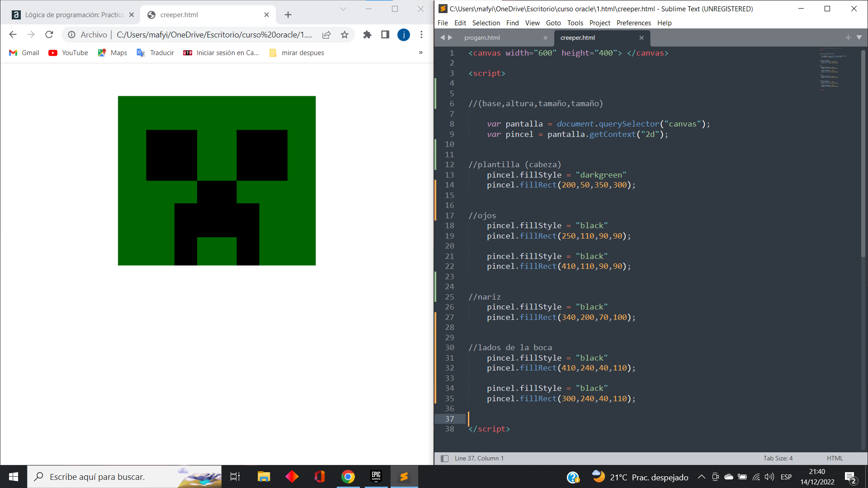Reload the creeper.html page
The width and height of the screenshot is (868, 488).
click(49, 35)
